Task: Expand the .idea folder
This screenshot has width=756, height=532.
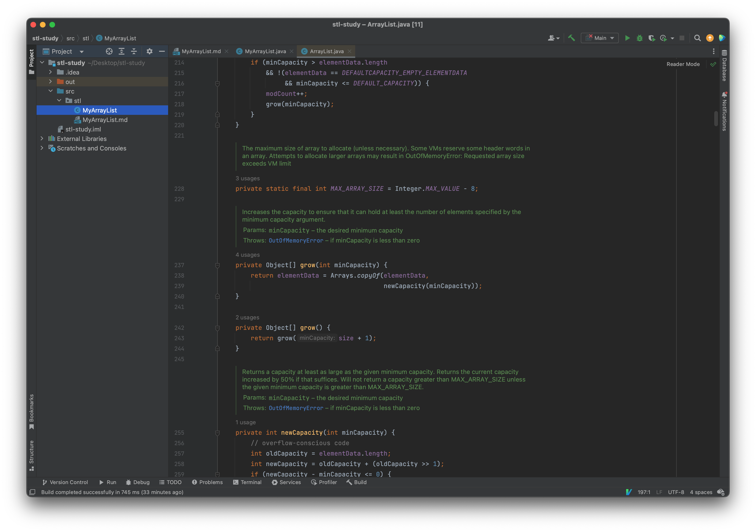Action: [x=50, y=72]
